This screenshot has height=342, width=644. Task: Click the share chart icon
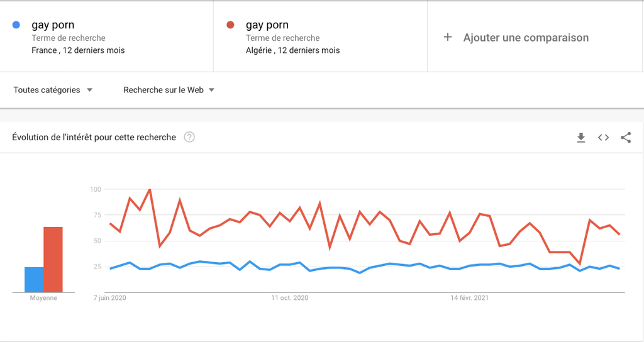pos(625,138)
